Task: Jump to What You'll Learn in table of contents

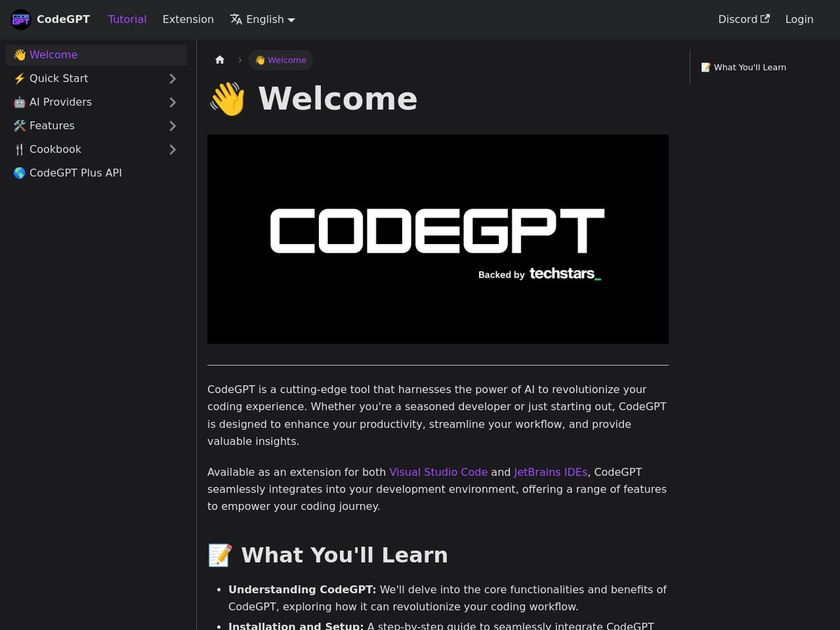Action: coord(749,67)
